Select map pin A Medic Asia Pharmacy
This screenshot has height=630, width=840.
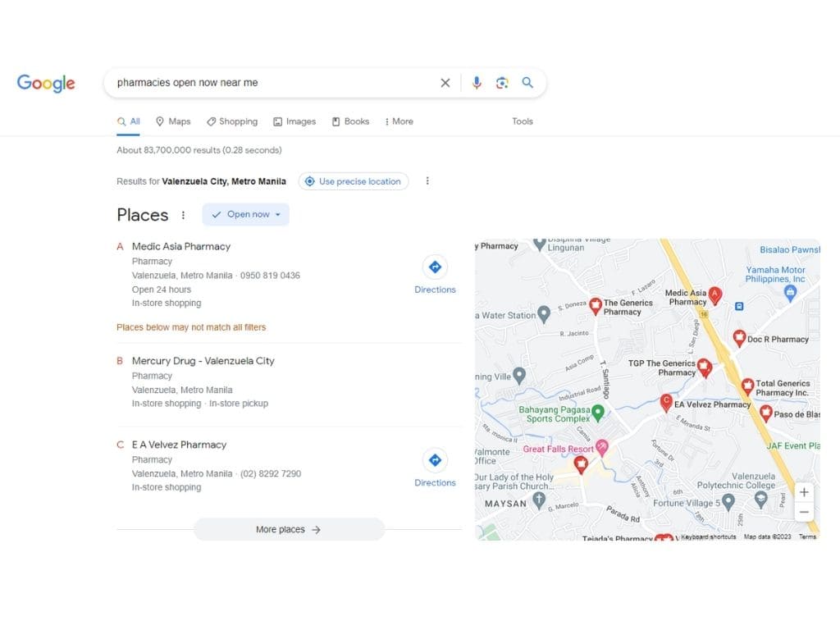[714, 295]
